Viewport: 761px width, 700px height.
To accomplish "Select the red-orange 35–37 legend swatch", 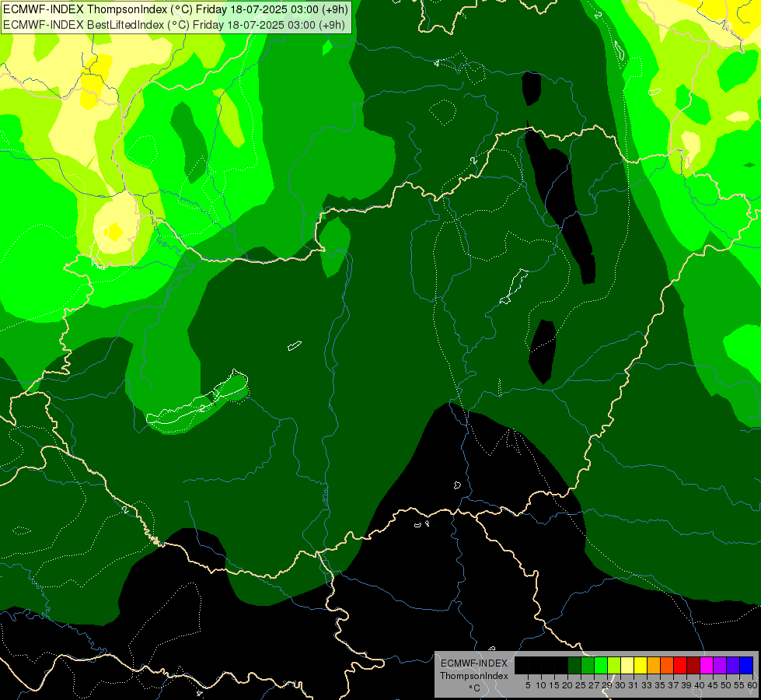I will 667,665.
